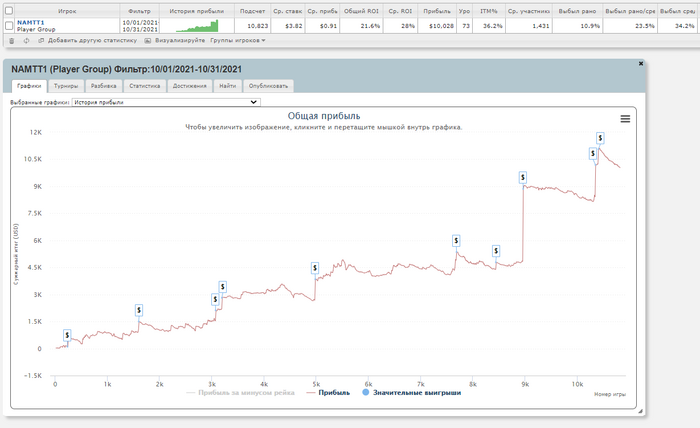This screenshot has width=700, height=428.
Task: Click the $3.82 average stake value
Action: coord(294,26)
